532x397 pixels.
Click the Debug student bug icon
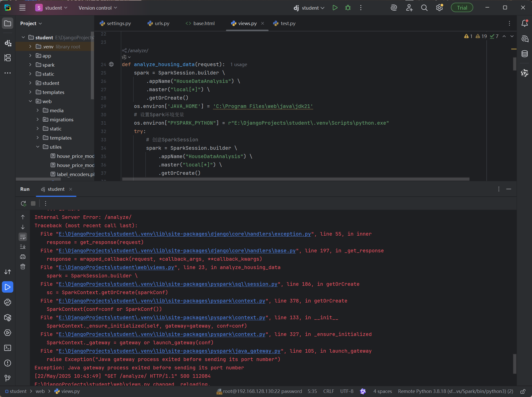[x=348, y=8]
